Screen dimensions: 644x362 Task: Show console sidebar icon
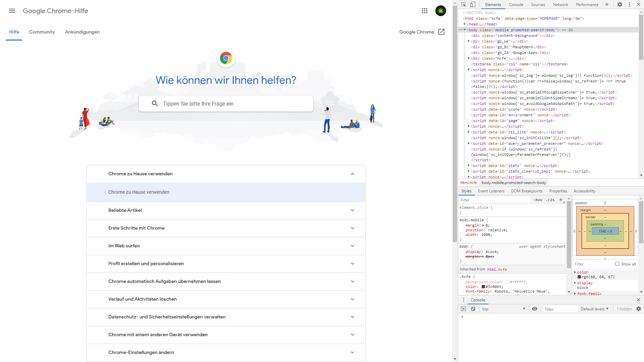(x=463, y=309)
